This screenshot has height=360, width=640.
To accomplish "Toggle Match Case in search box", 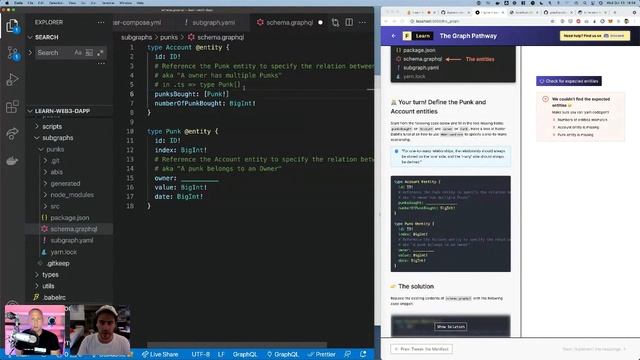I will [x=78, y=52].
